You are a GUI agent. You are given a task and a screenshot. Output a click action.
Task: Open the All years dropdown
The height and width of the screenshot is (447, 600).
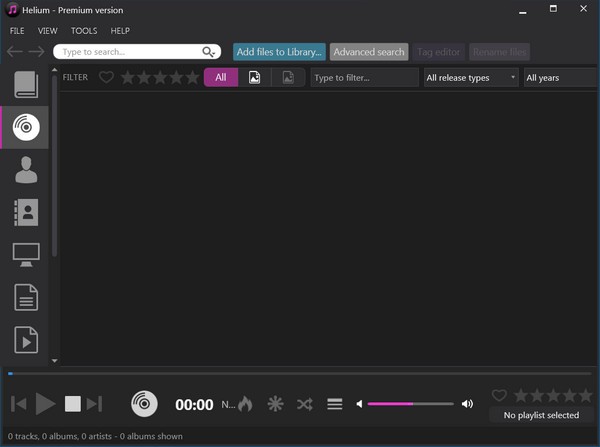[558, 77]
